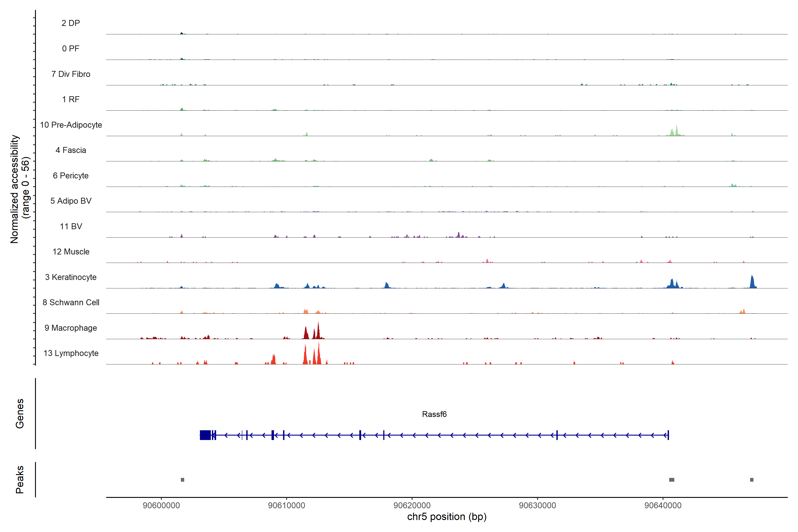Image resolution: width=798 pixels, height=532 pixels.
Task: Click the 3 Keratinocyte track label
Action: [71, 277]
